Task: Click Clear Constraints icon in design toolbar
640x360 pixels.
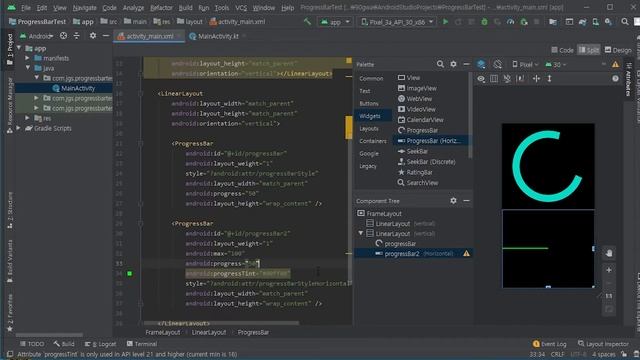Action: pyautogui.click(x=507, y=78)
